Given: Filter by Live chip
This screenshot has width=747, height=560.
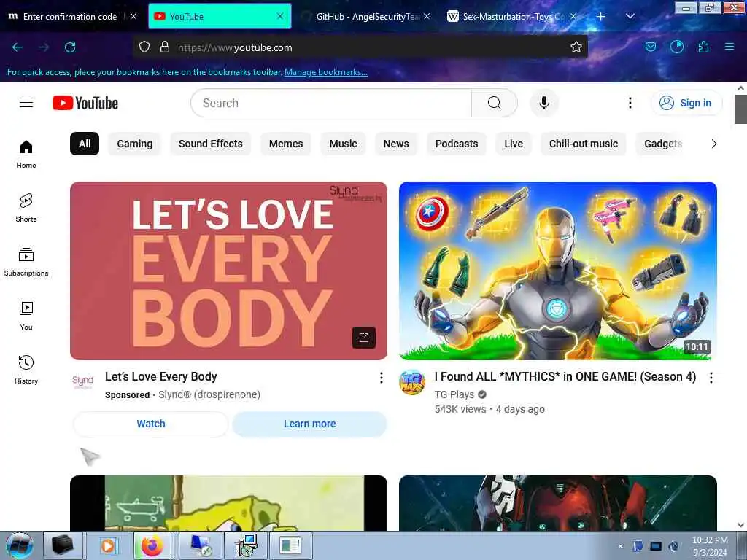Looking at the screenshot, I should pos(514,144).
